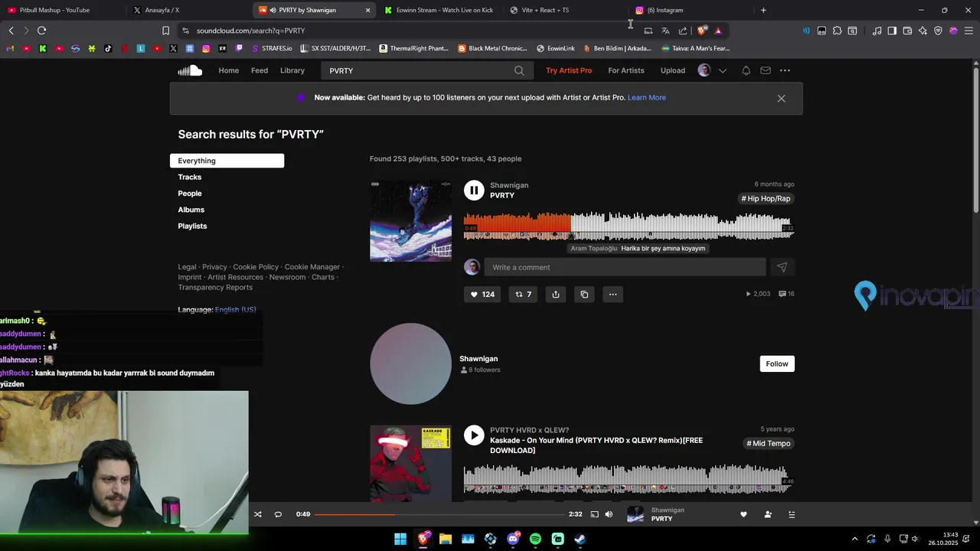Open the Kaskade remix artwork

tap(410, 463)
